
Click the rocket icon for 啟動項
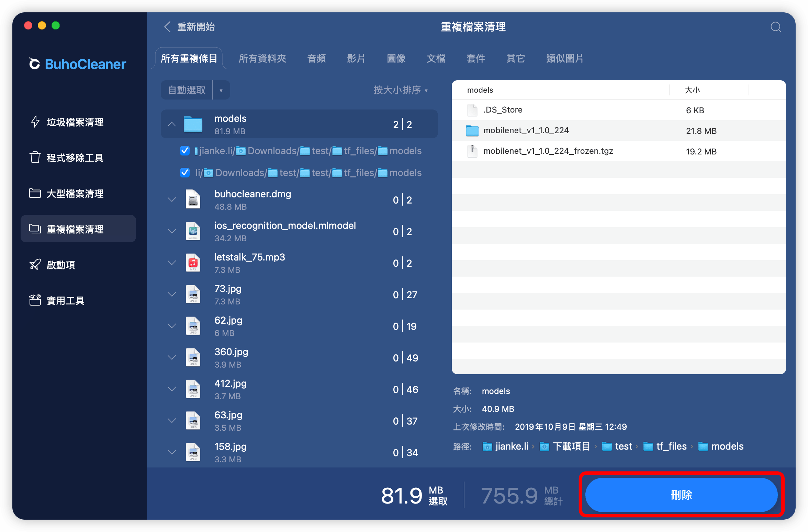click(35, 265)
